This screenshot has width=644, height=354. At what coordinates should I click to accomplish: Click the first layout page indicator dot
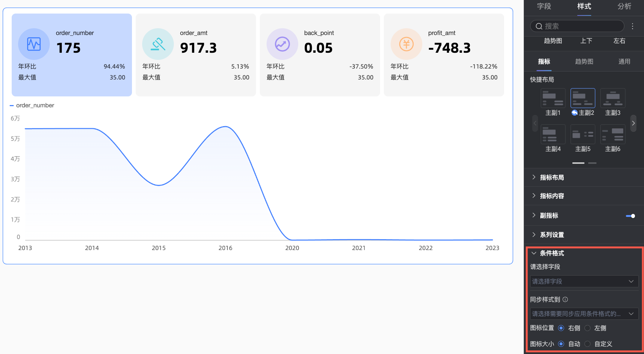tap(578, 163)
